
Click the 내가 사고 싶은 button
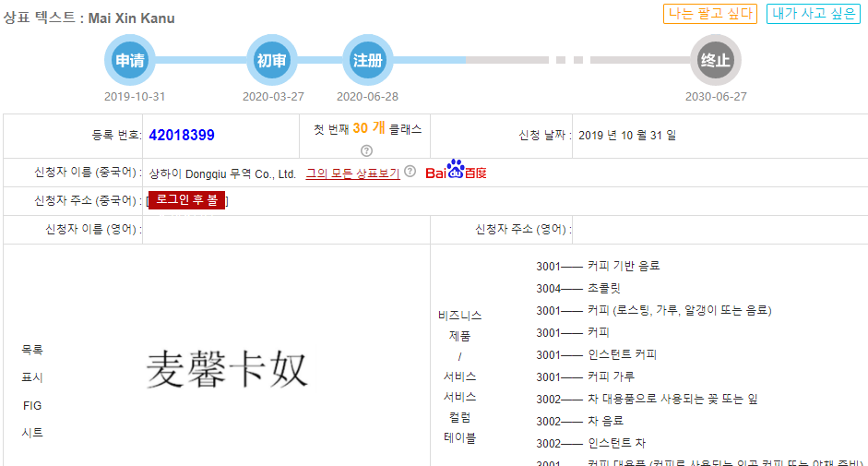(x=814, y=14)
